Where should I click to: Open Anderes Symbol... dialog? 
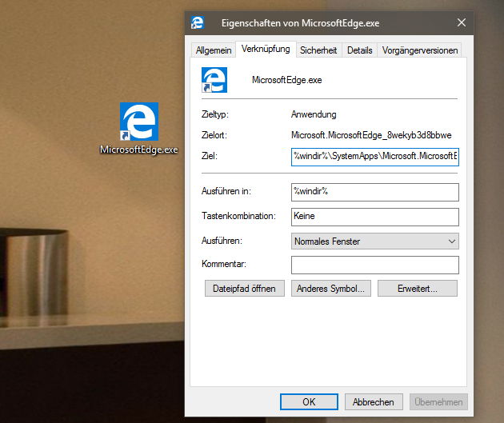coord(330,289)
